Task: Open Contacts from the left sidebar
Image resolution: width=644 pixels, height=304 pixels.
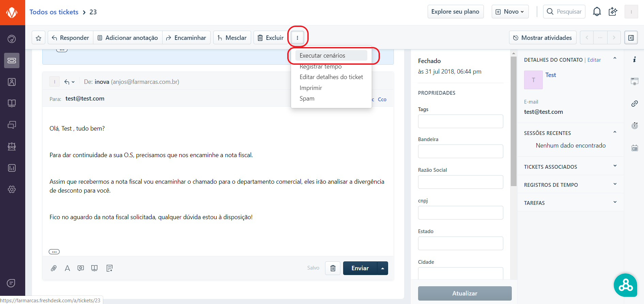Action: (x=12, y=82)
